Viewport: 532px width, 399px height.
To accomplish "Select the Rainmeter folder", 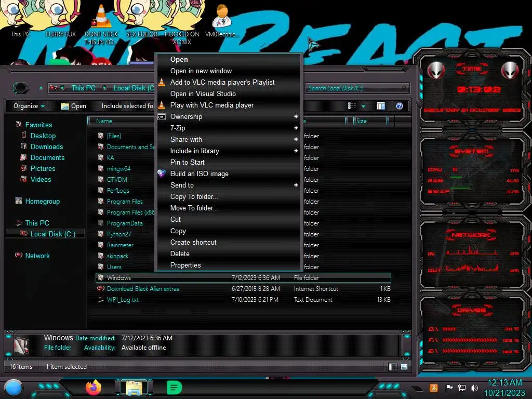I will (126, 245).
